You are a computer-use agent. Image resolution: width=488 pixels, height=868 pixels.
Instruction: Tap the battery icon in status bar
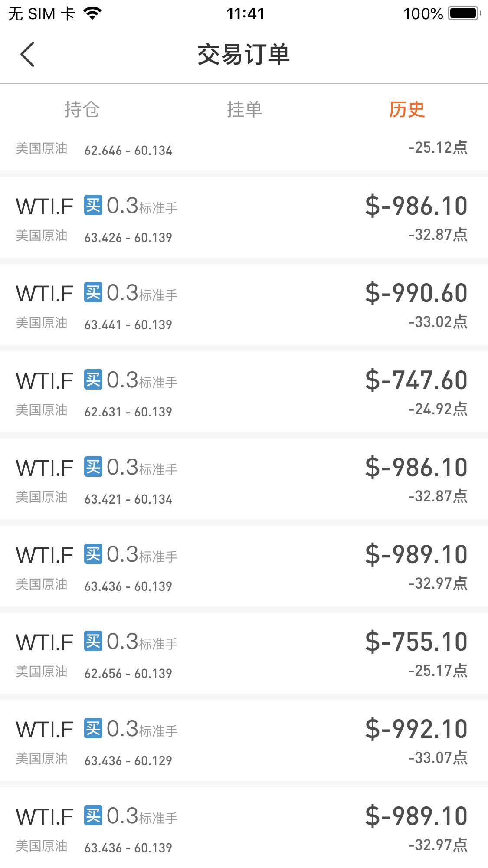465,13
